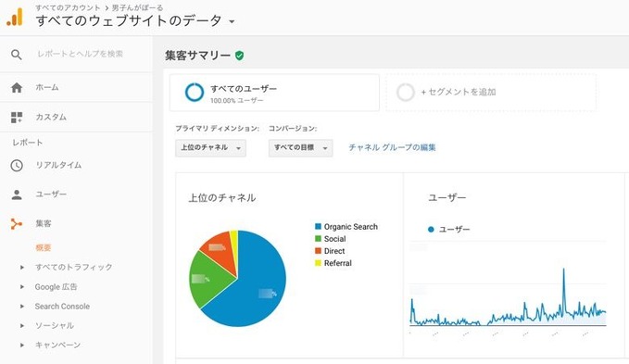The image size is (629, 364).
Task: Click the すべてのアカウント breadcrumb
Action: 68,7
